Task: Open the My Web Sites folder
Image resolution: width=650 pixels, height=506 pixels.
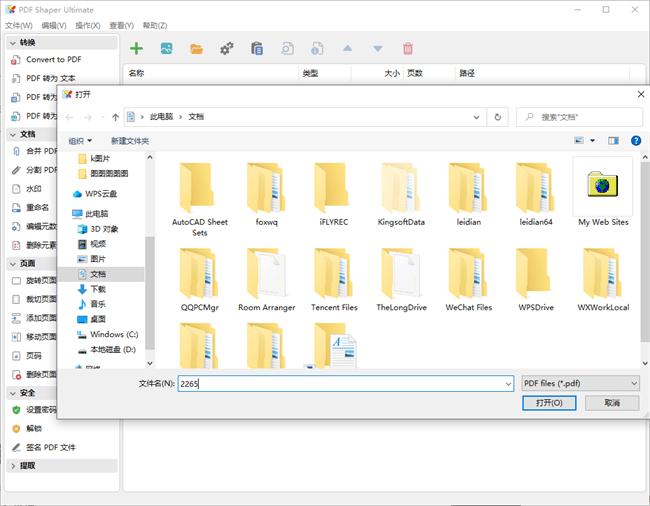Action: pyautogui.click(x=603, y=192)
